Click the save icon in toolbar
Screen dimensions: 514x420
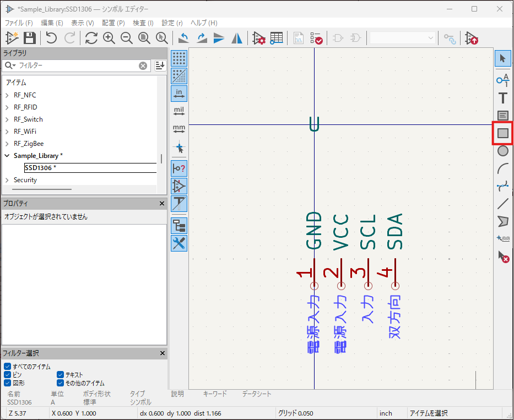[30, 38]
